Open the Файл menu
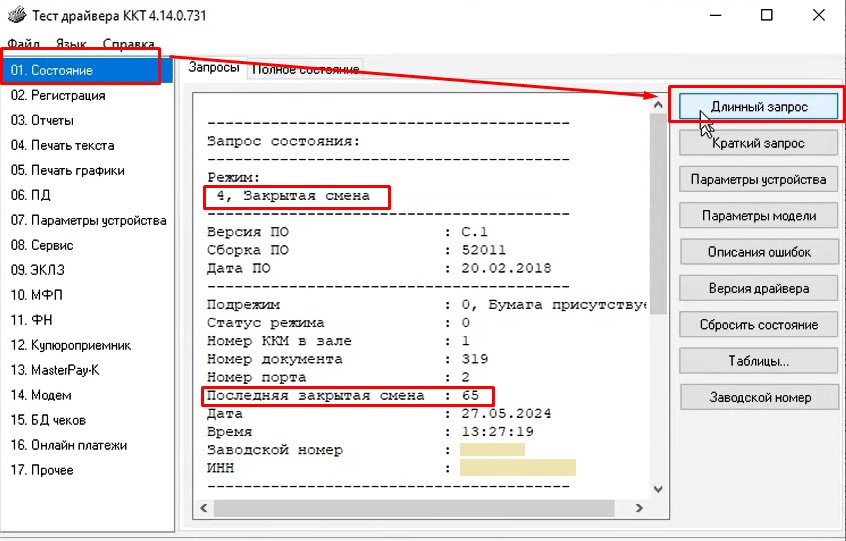The width and height of the screenshot is (846, 541). 23,44
